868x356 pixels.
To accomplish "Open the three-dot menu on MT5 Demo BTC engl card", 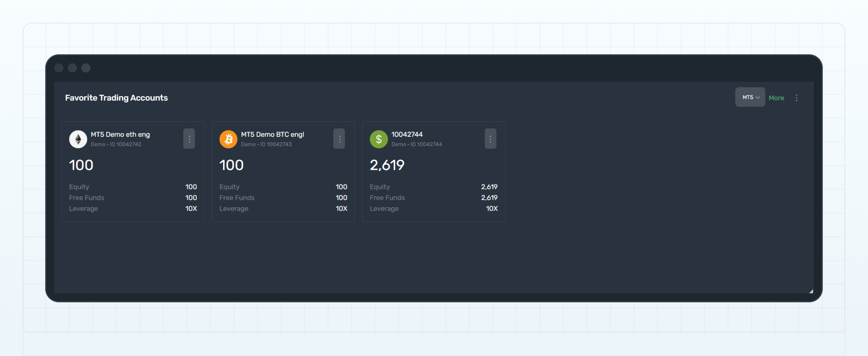I will [339, 139].
